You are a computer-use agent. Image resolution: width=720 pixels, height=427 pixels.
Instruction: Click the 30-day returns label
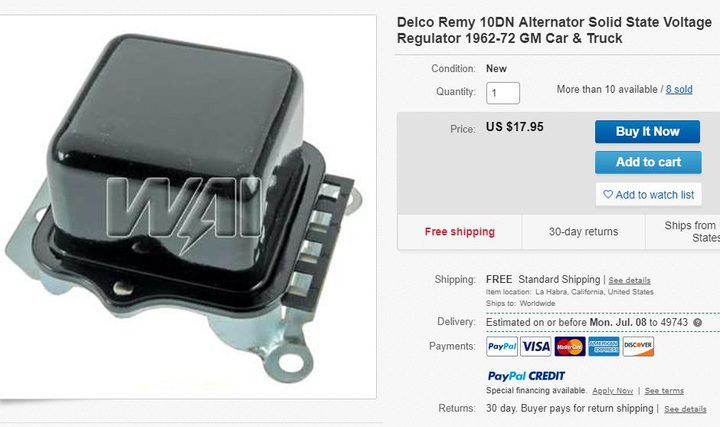point(583,232)
